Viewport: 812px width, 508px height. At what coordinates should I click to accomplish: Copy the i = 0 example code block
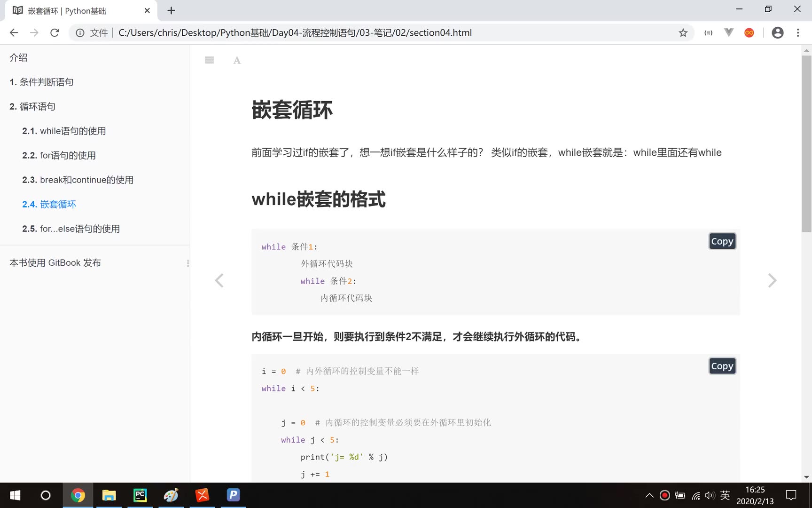(x=722, y=366)
